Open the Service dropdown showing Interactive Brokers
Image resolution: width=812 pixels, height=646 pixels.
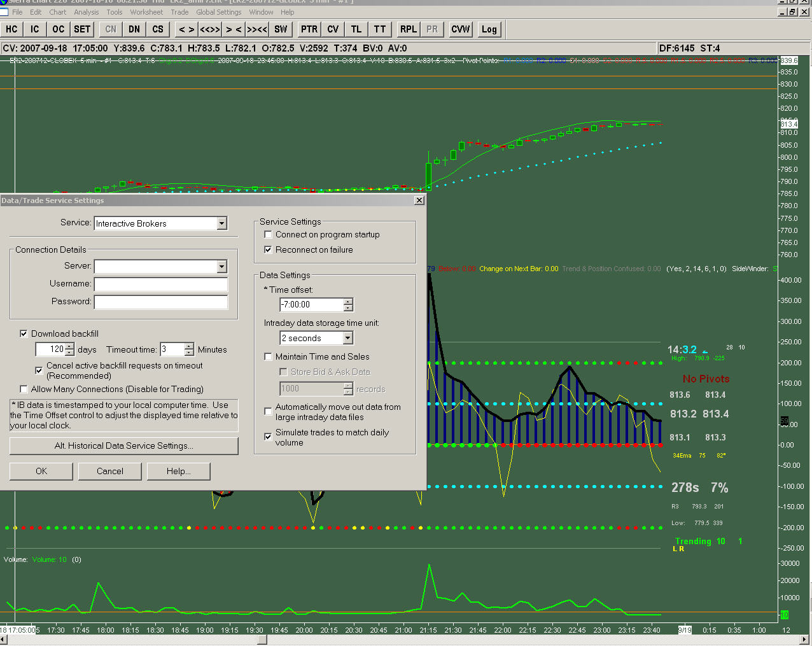222,223
